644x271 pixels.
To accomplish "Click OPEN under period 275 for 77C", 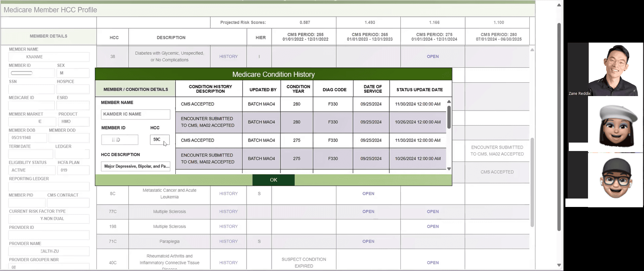I will pyautogui.click(x=433, y=212).
